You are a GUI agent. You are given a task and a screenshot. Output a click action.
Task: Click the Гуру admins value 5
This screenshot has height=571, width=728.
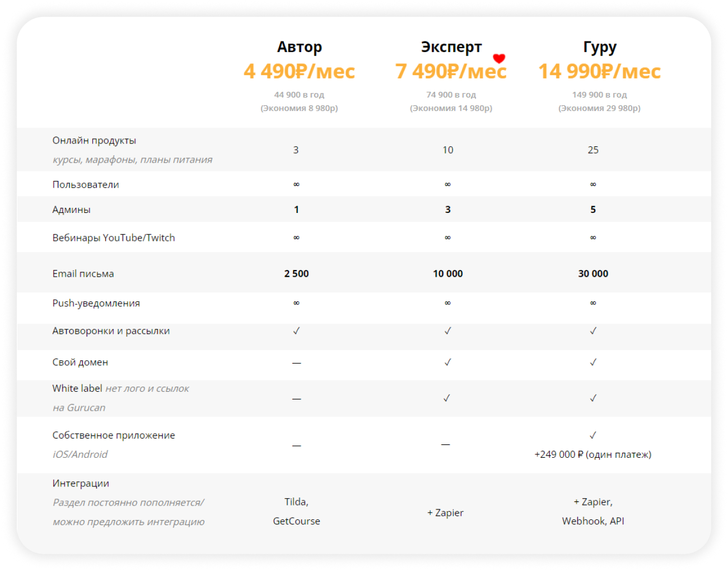tap(593, 210)
